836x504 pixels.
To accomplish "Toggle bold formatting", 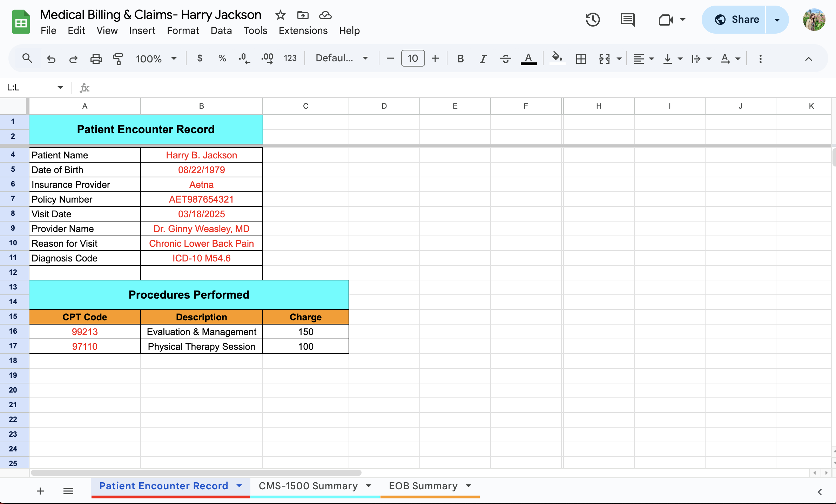I will pyautogui.click(x=460, y=59).
